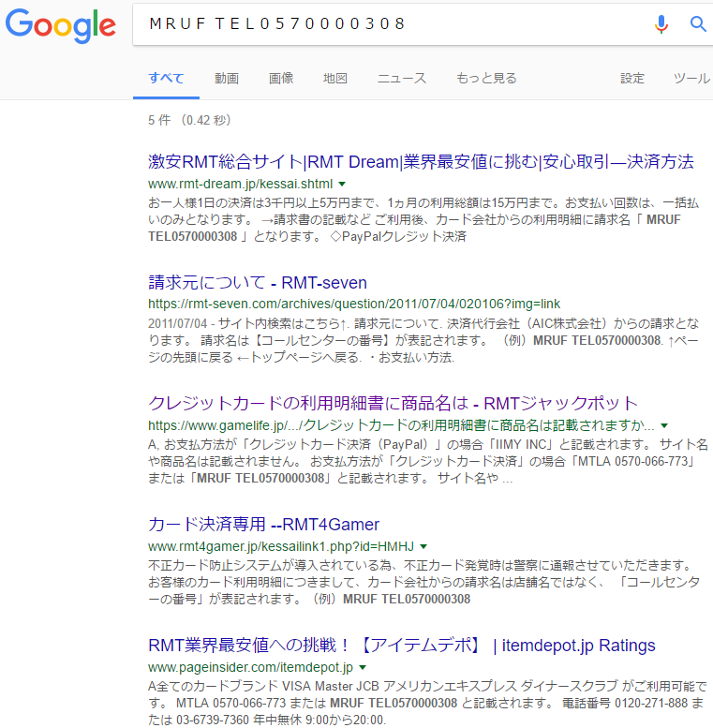Open the ツール options

[691, 79]
